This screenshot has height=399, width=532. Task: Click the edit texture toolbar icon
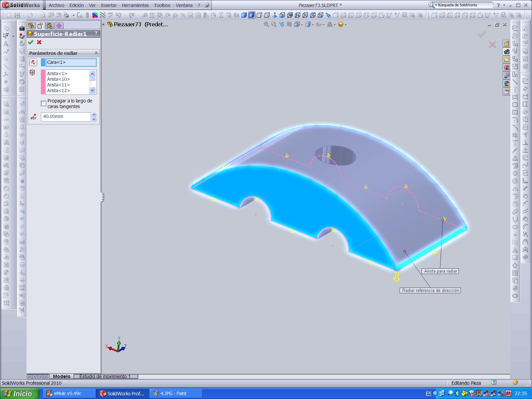pos(103,15)
